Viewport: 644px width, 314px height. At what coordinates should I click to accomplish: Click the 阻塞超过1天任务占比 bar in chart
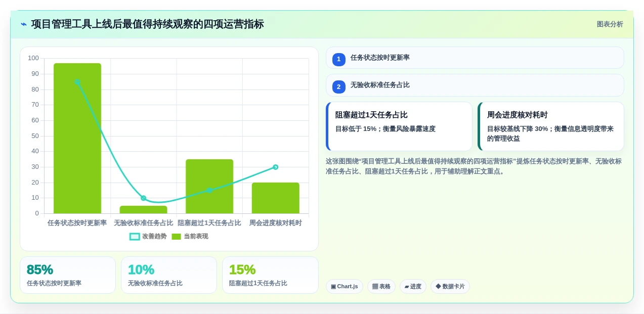(209, 186)
